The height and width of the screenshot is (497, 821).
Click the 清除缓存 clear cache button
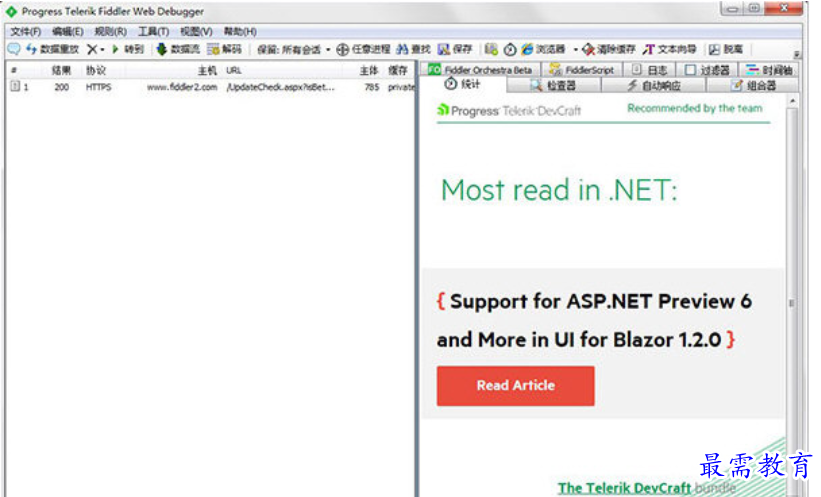point(608,49)
